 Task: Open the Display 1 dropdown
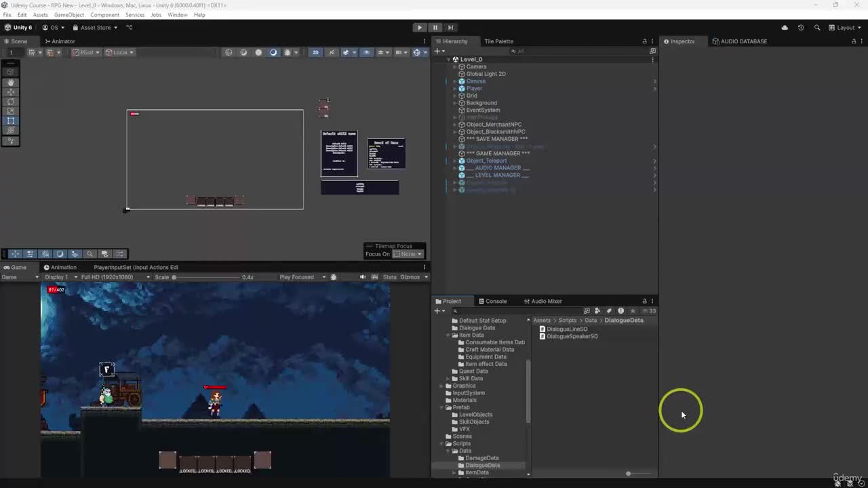60,277
